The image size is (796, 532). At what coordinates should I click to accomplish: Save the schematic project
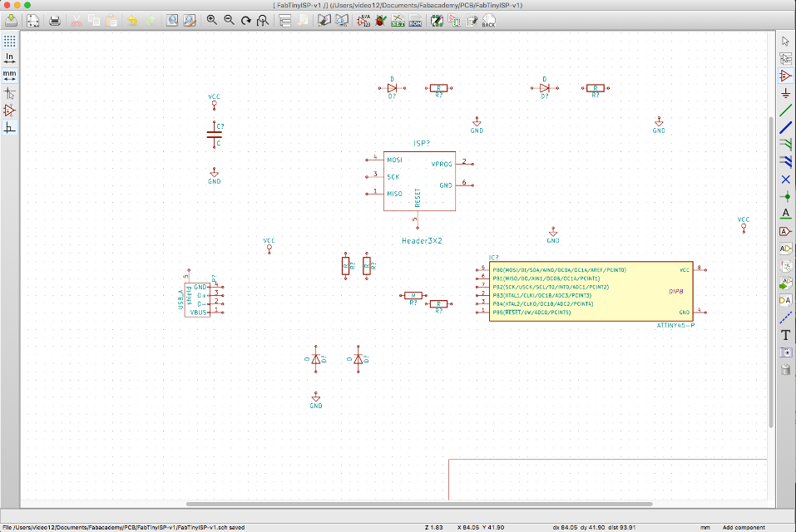tap(11, 20)
